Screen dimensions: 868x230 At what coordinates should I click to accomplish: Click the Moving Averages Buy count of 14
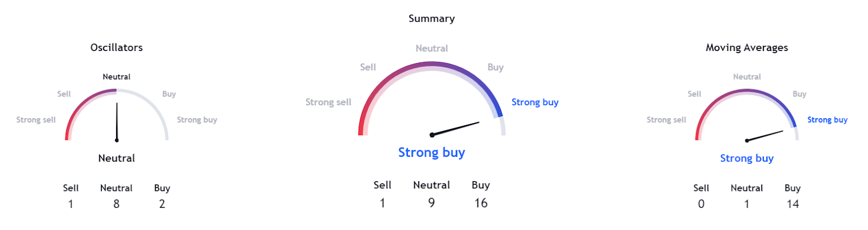pyautogui.click(x=793, y=204)
